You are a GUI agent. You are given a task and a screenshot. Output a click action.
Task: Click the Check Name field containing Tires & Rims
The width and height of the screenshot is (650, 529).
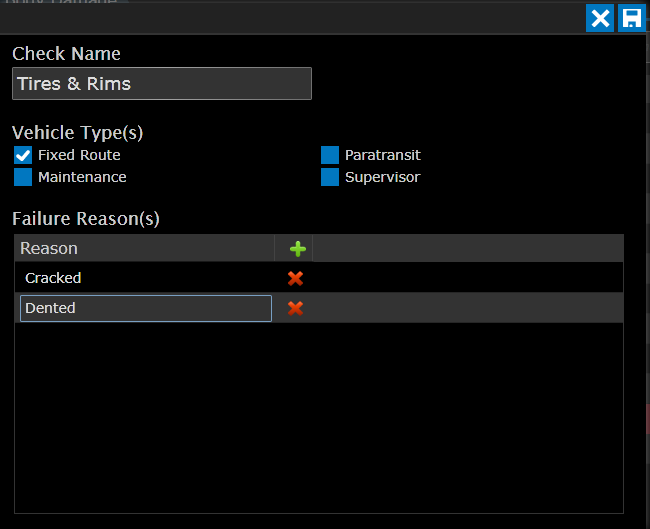coord(162,84)
